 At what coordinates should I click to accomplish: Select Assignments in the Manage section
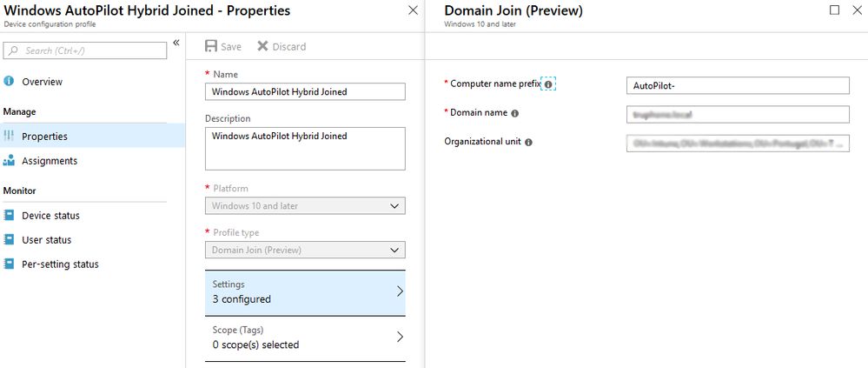pyautogui.click(x=50, y=161)
